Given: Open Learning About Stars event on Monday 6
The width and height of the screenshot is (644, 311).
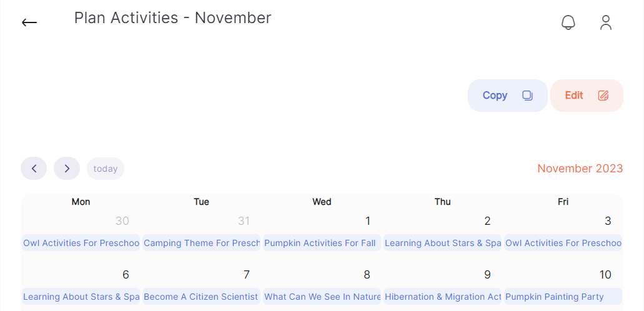Looking at the screenshot, I should pos(81,297).
